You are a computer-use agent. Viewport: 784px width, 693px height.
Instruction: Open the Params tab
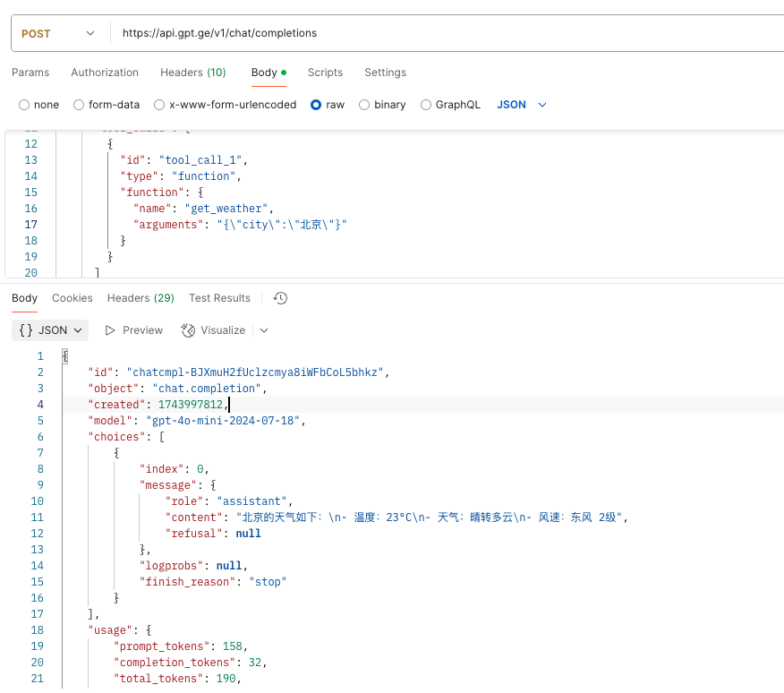30,73
